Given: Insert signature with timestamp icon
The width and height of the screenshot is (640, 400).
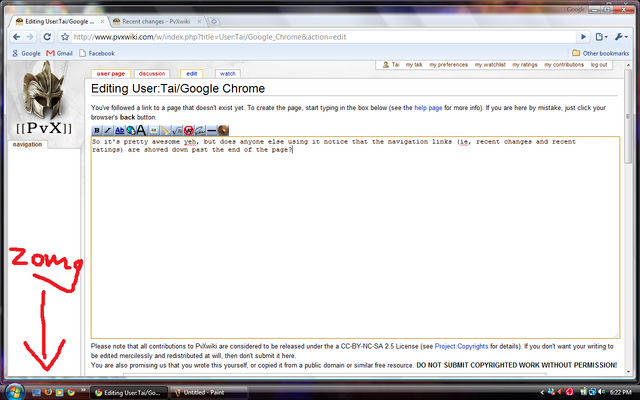Looking at the screenshot, I should pyautogui.click(x=200, y=130).
